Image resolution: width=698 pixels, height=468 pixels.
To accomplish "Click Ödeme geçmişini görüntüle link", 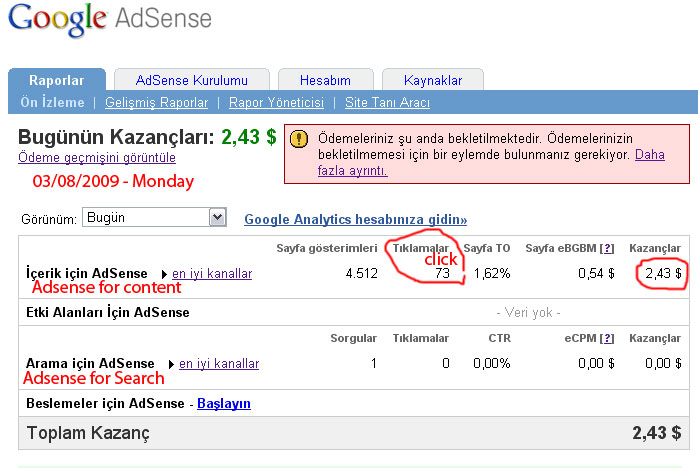I will pos(97,158).
